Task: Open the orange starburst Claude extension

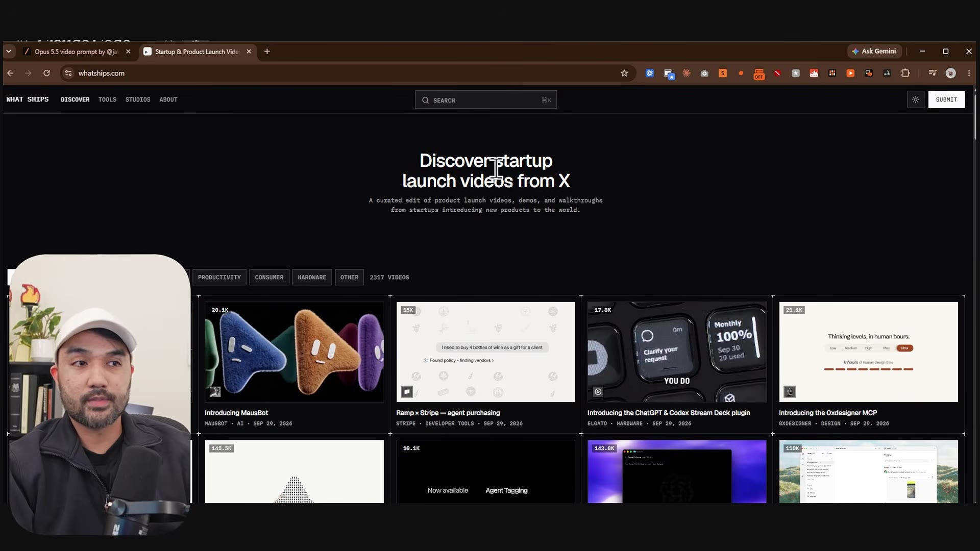Action: tap(687, 73)
